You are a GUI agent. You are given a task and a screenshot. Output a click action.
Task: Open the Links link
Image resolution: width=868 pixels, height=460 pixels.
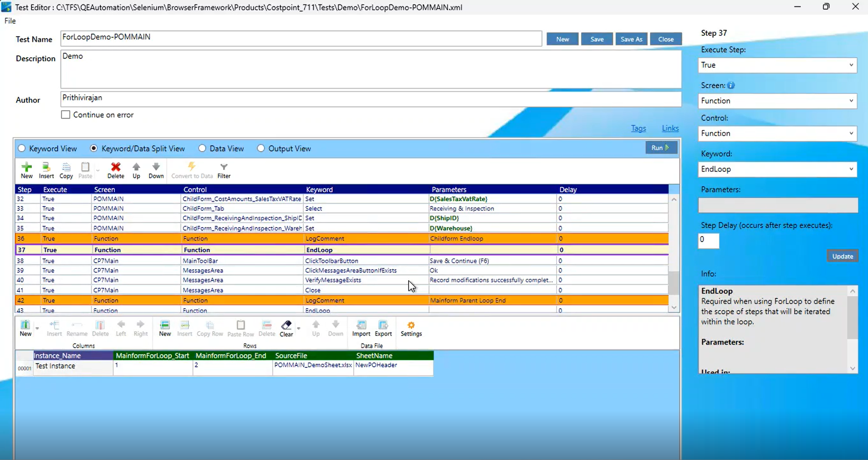pyautogui.click(x=670, y=129)
